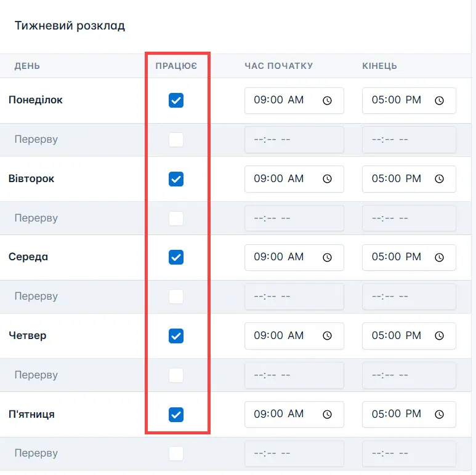Open the clock picker for Середа start time
476x475 pixels.
(x=327, y=258)
